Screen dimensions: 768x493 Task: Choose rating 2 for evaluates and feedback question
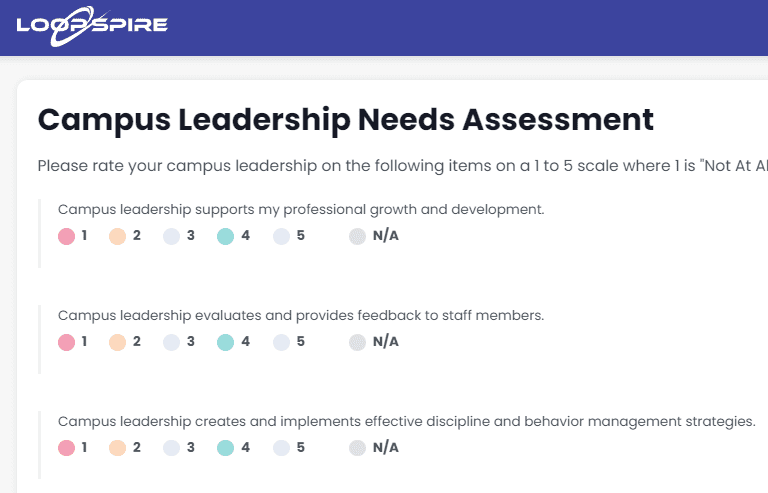pos(118,342)
